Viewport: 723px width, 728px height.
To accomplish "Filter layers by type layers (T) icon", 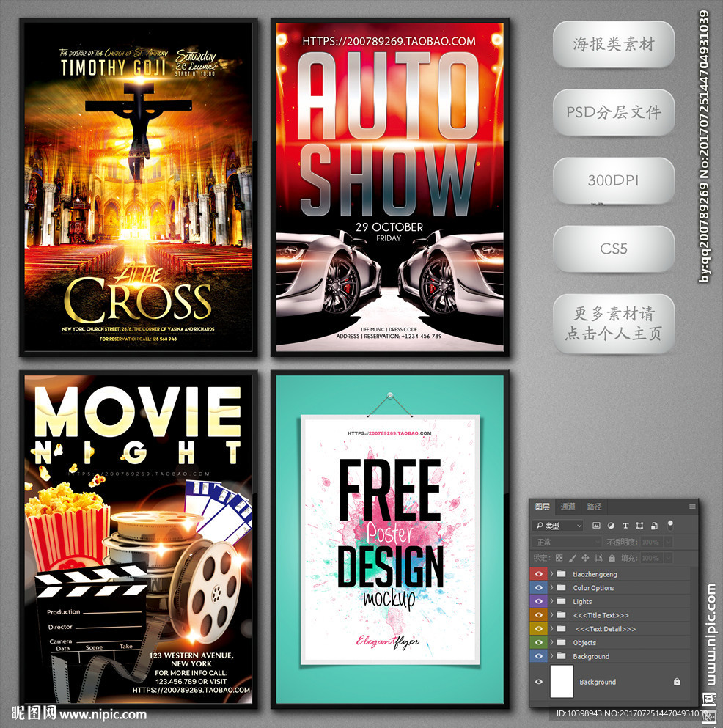I will [625, 526].
